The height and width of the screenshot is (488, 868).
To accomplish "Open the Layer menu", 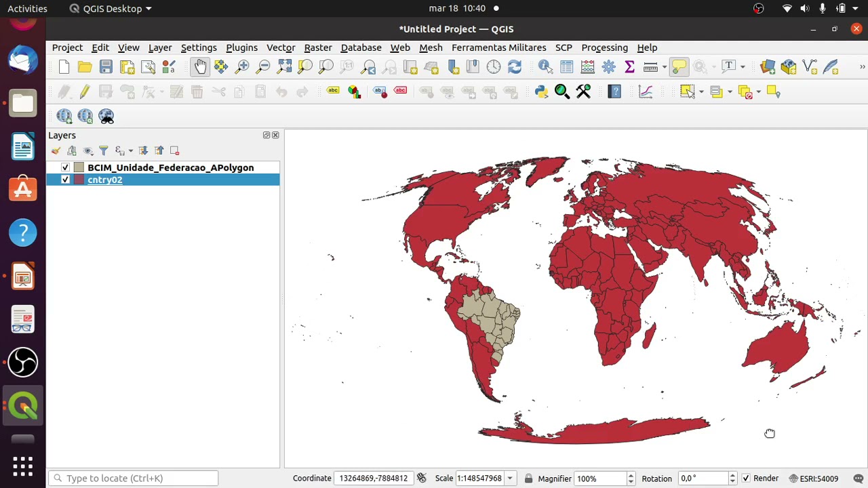I will pos(160,47).
